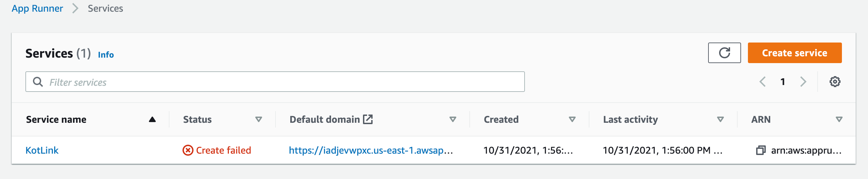Viewport: 868px width, 179px height.
Task: Click external link icon beside Default domain
Action: [368, 119]
